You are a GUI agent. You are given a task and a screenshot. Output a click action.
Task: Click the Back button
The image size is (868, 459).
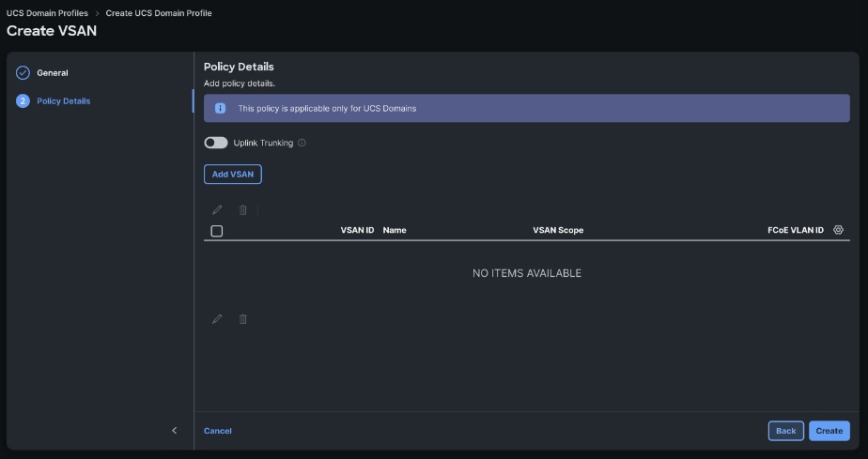786,431
